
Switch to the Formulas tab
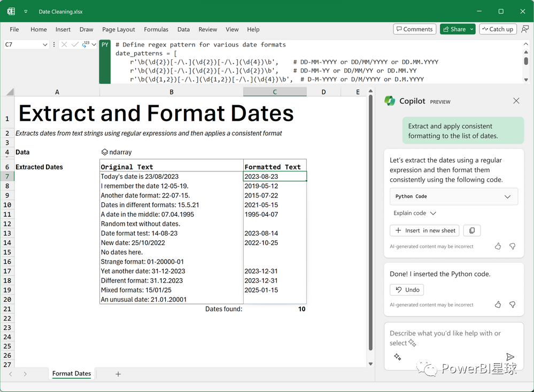(x=156, y=29)
